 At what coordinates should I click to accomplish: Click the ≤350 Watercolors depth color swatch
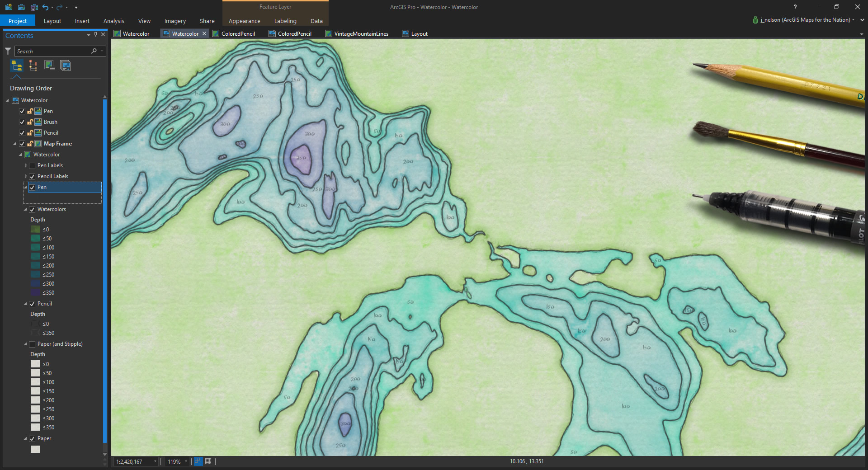coord(35,293)
